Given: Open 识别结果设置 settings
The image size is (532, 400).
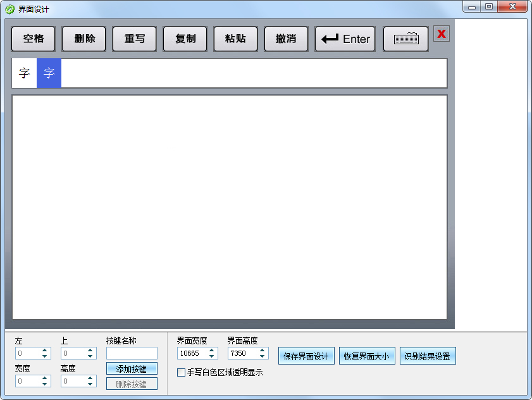Looking at the screenshot, I should point(428,356).
